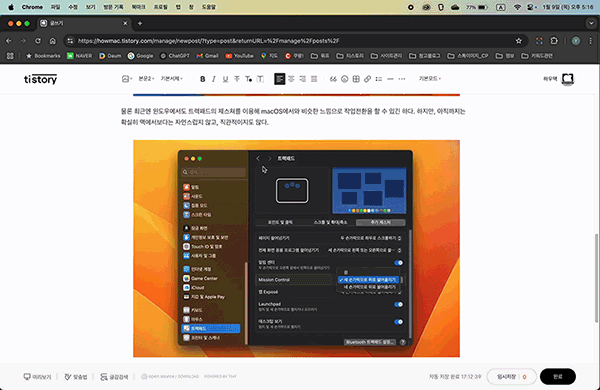The image size is (600, 390).
Task: Go back to the previous page
Action: (8, 41)
